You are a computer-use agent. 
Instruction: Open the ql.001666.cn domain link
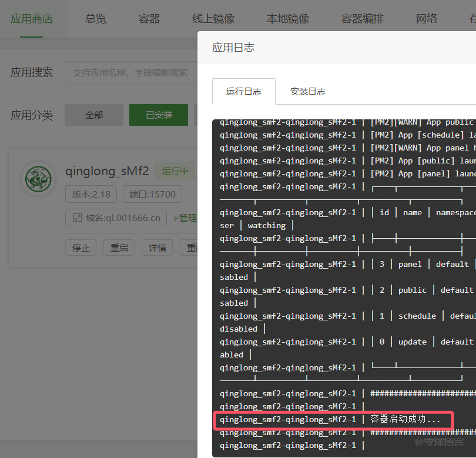[122, 218]
